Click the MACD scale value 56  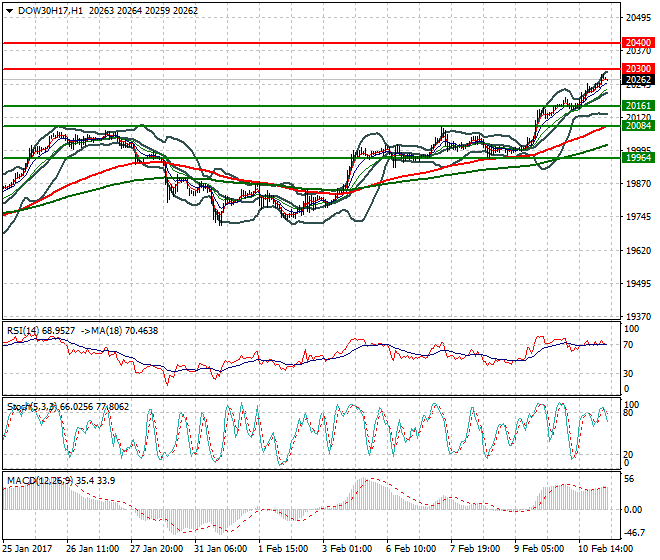629,479
